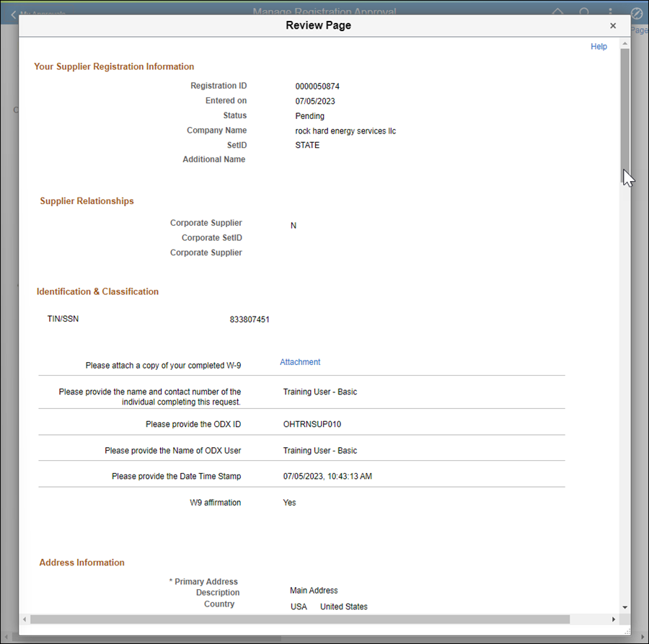Click the Review Page title
Screen dimensions: 649x644
(318, 26)
